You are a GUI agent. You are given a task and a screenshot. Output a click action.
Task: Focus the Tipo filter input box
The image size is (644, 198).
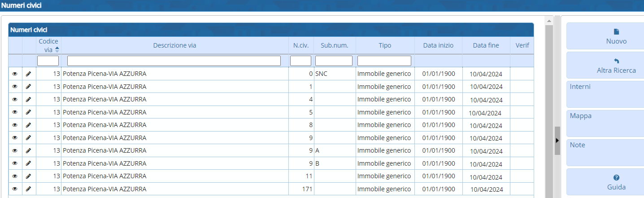pyautogui.click(x=384, y=61)
